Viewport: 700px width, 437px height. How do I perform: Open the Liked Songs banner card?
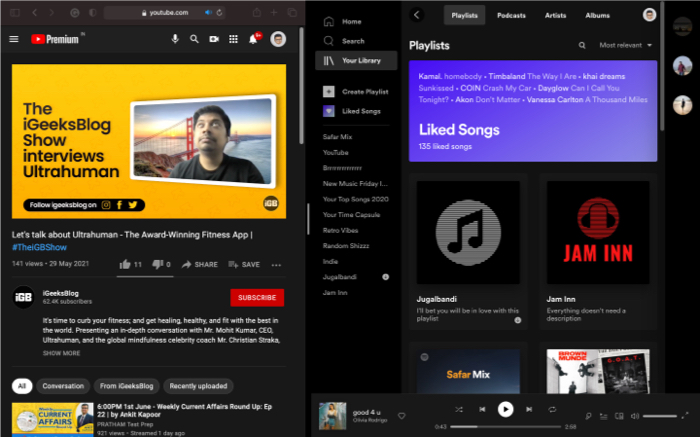pos(533,111)
